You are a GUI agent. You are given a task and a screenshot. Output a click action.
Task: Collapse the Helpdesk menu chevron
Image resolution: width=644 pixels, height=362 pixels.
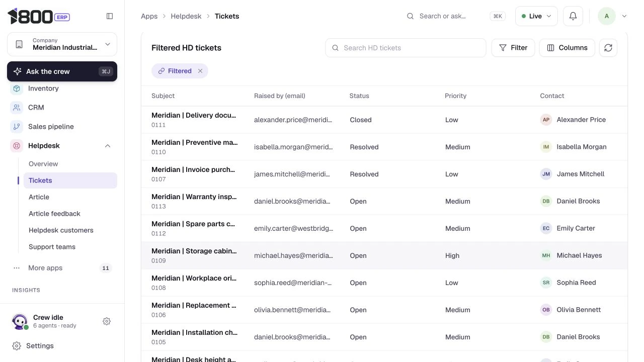(x=108, y=146)
